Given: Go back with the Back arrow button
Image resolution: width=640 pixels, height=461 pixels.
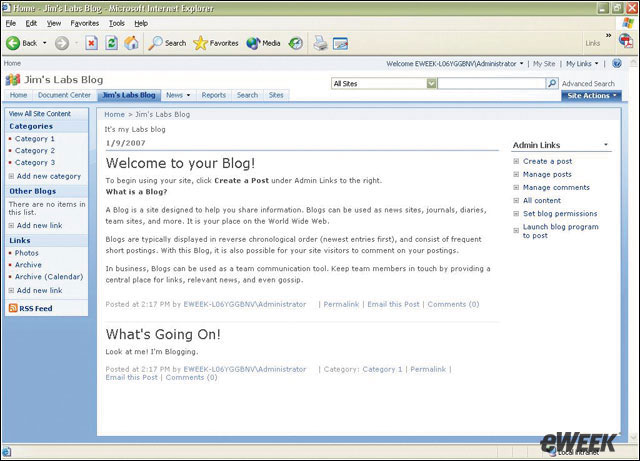Looking at the screenshot, I should [x=22, y=43].
